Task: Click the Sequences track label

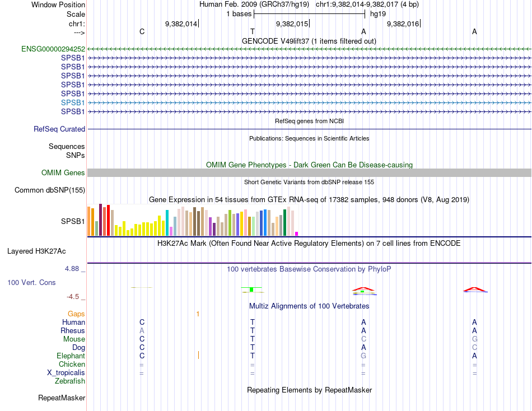Action: [x=67, y=146]
